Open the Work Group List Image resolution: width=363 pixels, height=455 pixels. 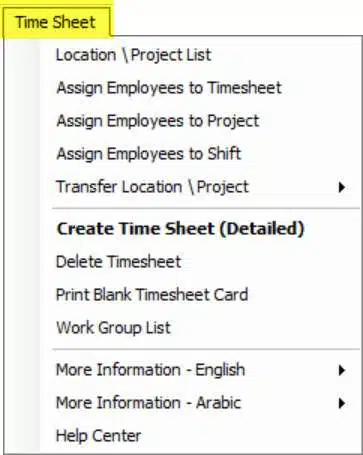point(113,328)
